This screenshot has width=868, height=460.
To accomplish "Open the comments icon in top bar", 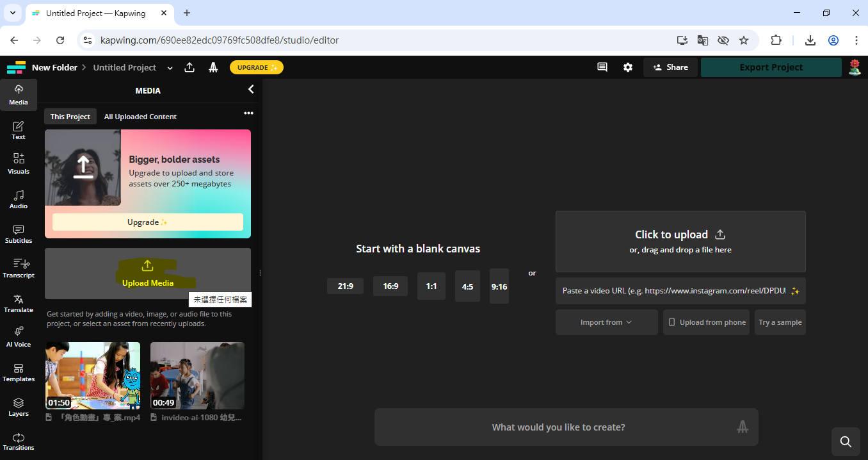I will [602, 67].
